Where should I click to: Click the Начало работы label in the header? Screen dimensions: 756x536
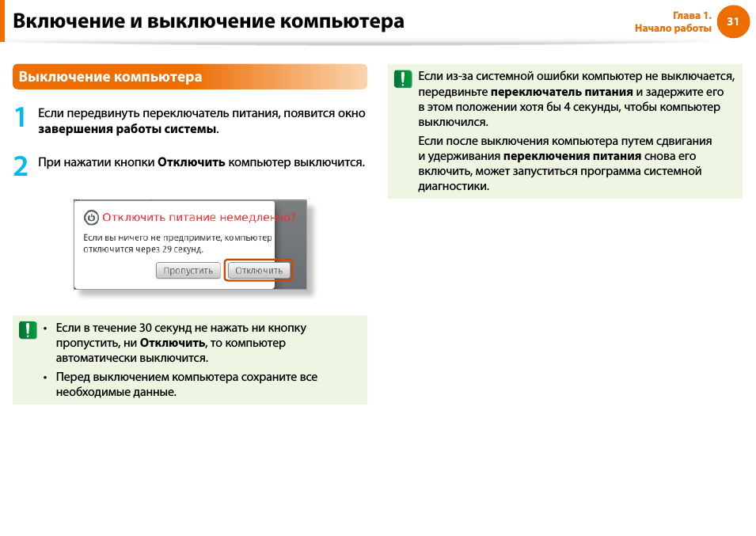coord(673,29)
